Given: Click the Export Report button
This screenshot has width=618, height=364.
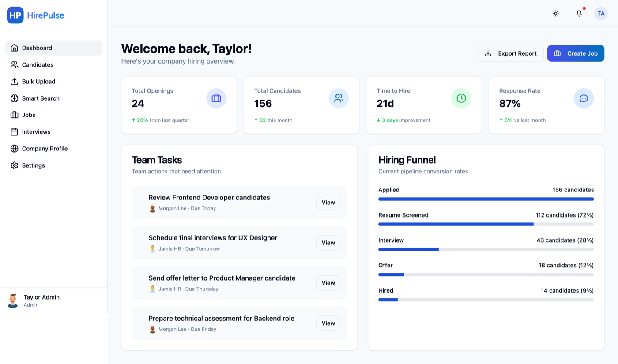Looking at the screenshot, I should coord(511,53).
